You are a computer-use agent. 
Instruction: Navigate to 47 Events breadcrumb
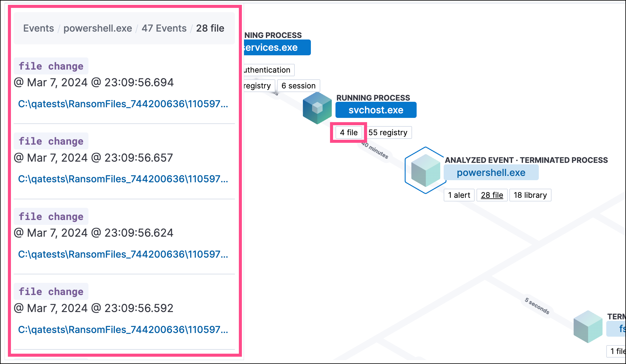click(164, 28)
